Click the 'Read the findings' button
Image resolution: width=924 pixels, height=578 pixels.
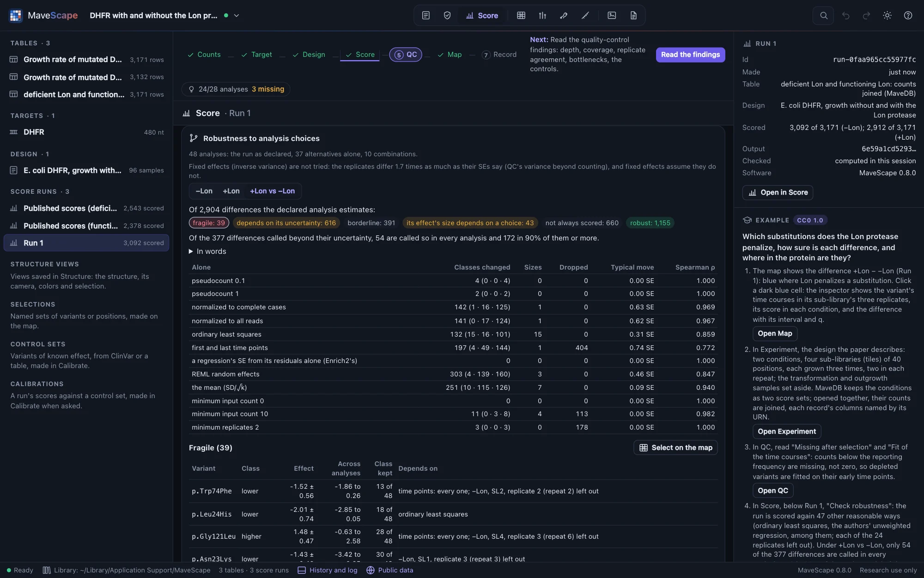point(690,55)
